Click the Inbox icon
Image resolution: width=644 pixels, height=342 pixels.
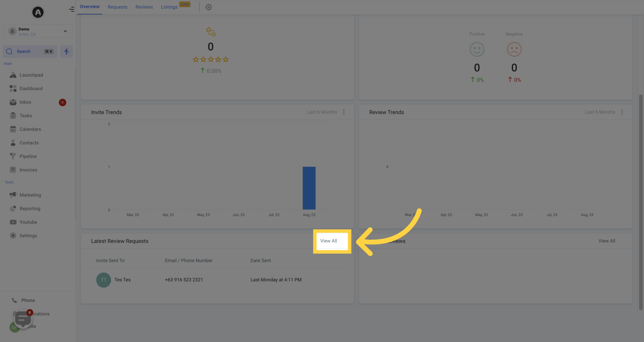[x=13, y=102]
